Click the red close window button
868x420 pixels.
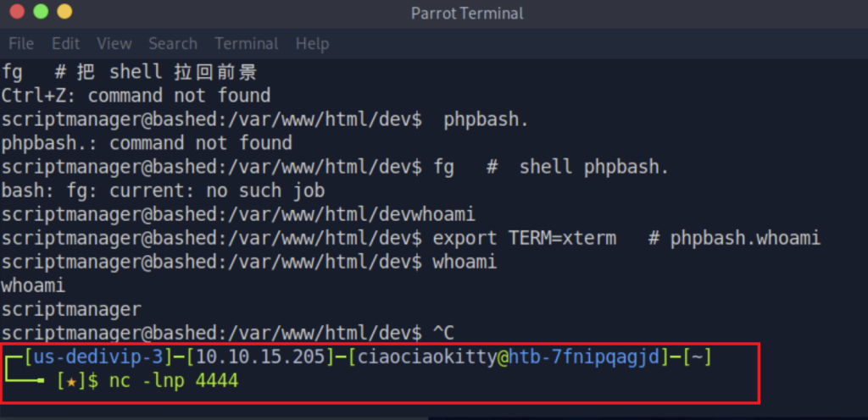click(x=17, y=12)
